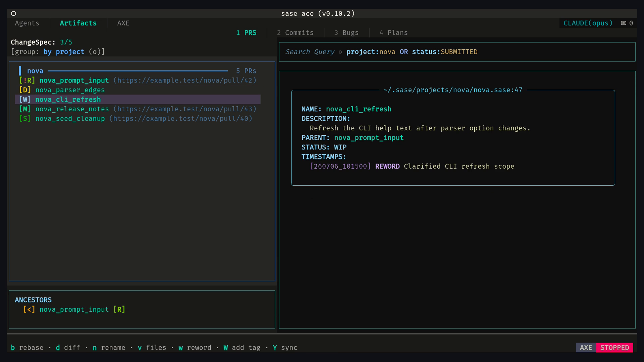Trigger the b rebase shortcut

tap(27, 348)
